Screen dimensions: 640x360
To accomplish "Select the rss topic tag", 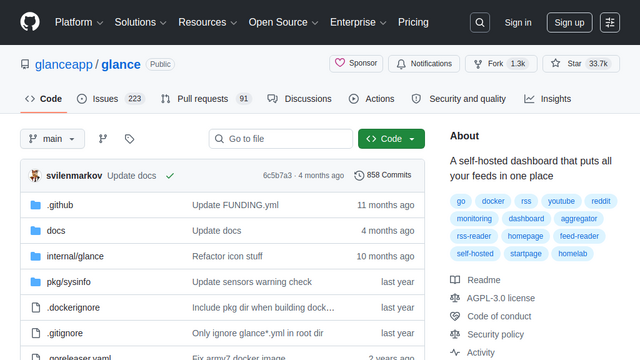I will pos(526,201).
